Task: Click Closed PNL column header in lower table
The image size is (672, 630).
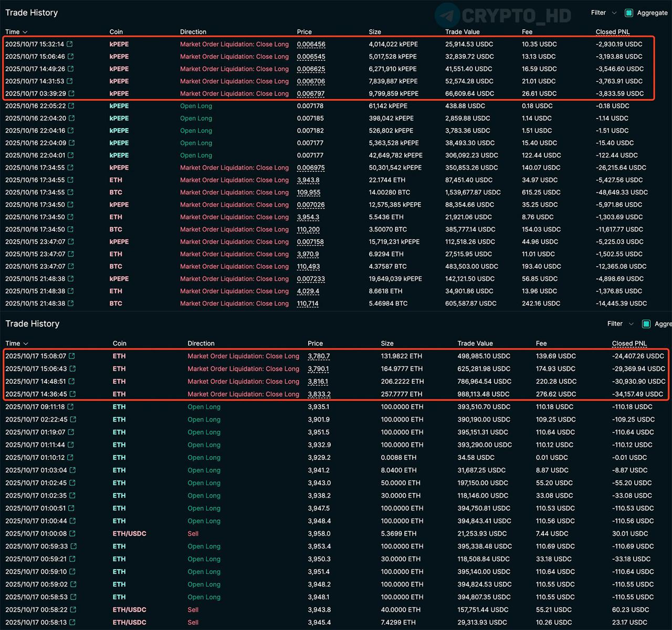Action: (x=629, y=343)
